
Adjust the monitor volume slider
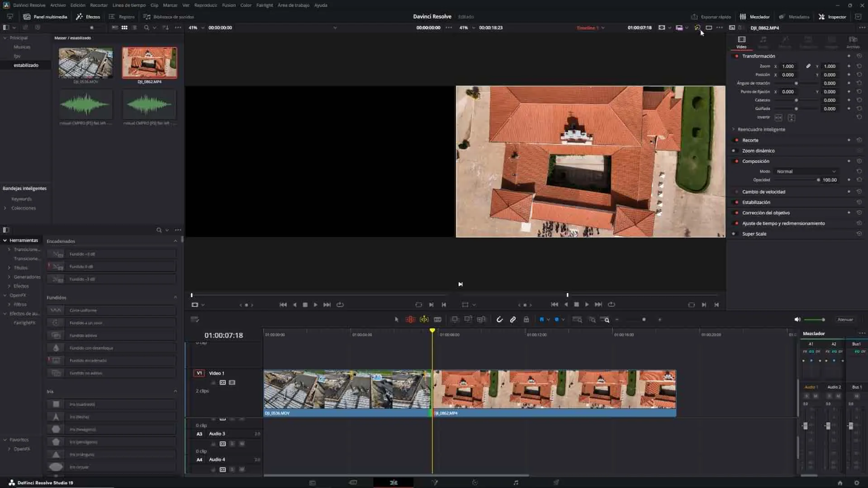814,320
